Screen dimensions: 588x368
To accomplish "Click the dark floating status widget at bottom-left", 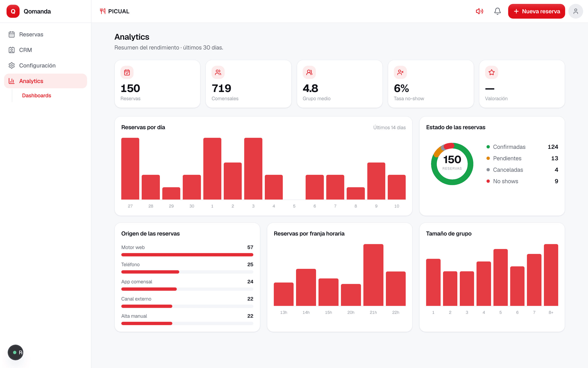I will click(15, 352).
